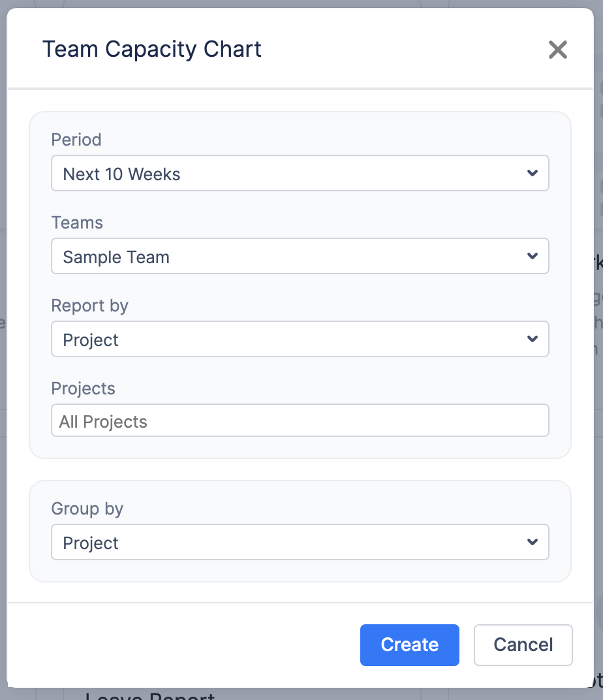The image size is (603, 700).
Task: Click the Projects field label
Action: [x=83, y=389]
